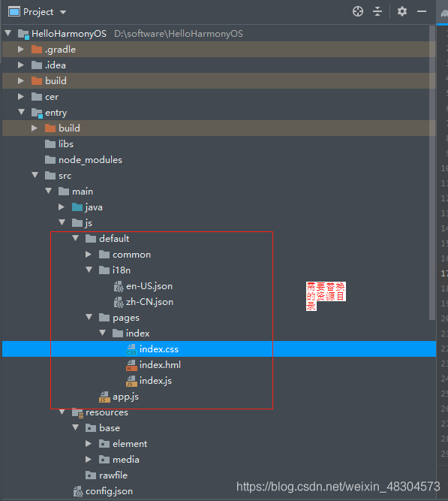This screenshot has width=448, height=501.
Task: Select the libs folder
Action: [x=66, y=144]
